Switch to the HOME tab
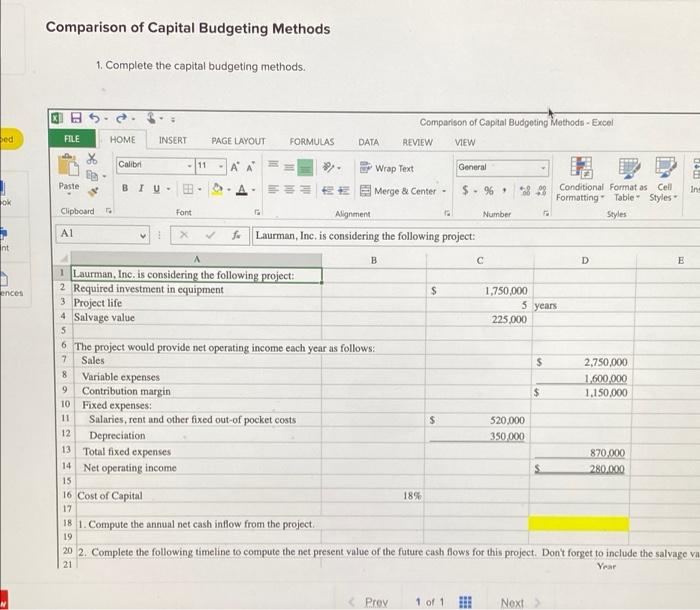 point(122,140)
